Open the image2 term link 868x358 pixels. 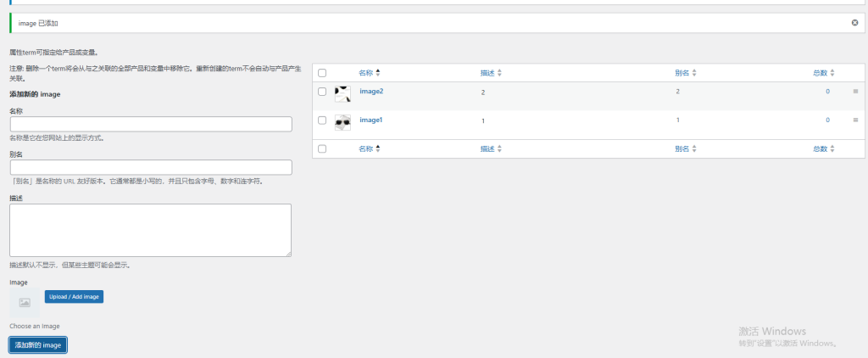(371, 91)
